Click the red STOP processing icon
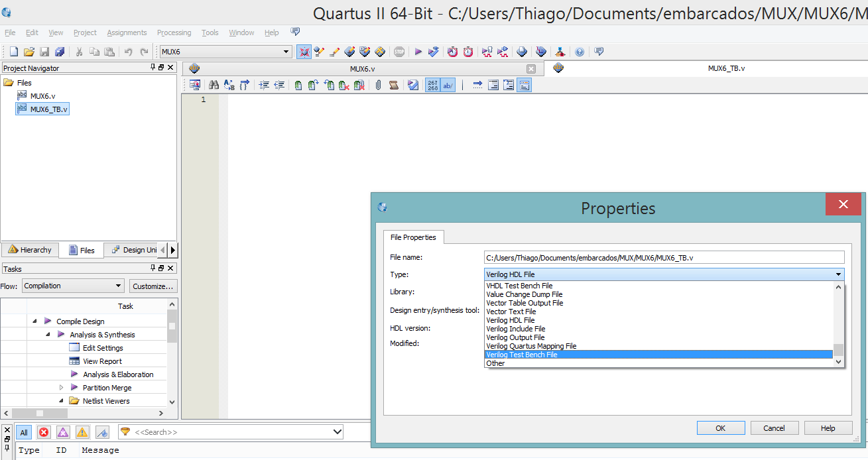868x460 pixels. coord(399,52)
